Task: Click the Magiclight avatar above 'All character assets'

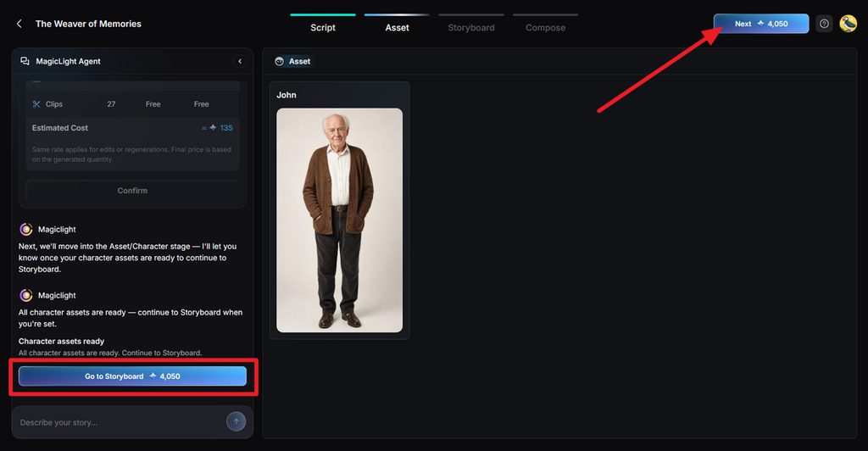Action: 26,296
